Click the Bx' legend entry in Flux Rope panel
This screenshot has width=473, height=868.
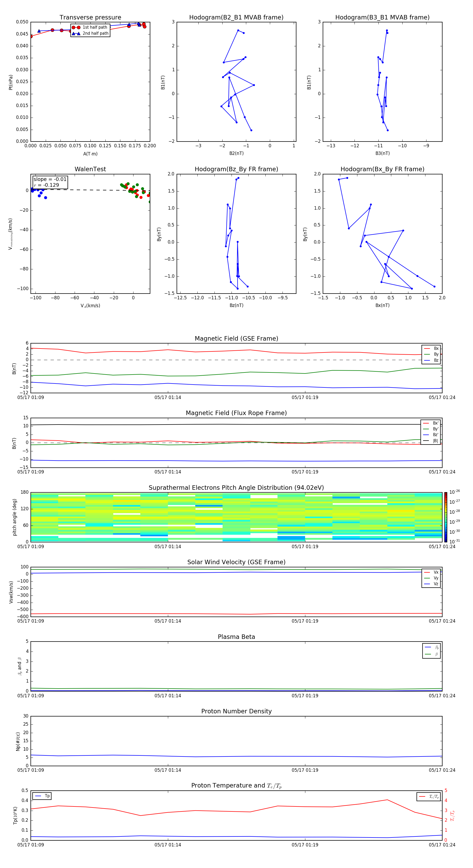tap(431, 423)
